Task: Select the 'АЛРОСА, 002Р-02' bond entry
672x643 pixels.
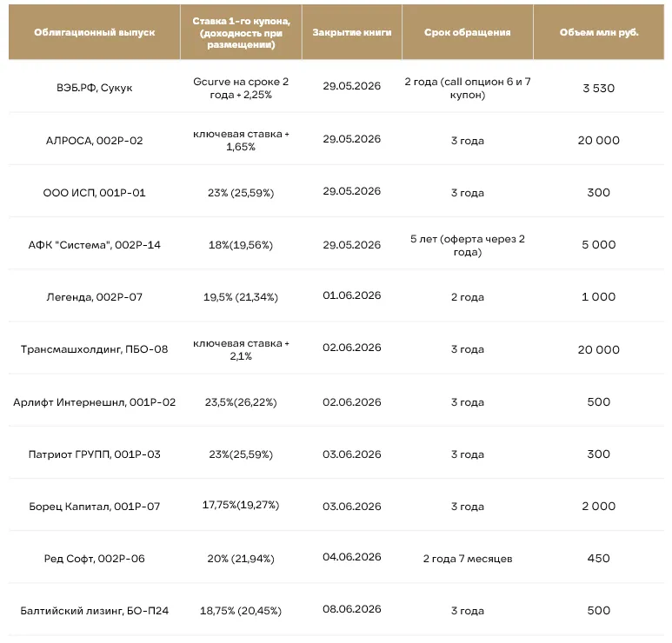Action: (94, 141)
